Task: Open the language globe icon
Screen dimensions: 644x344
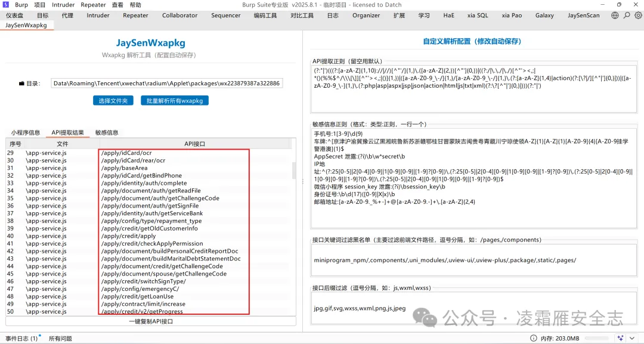Action: pos(615,15)
